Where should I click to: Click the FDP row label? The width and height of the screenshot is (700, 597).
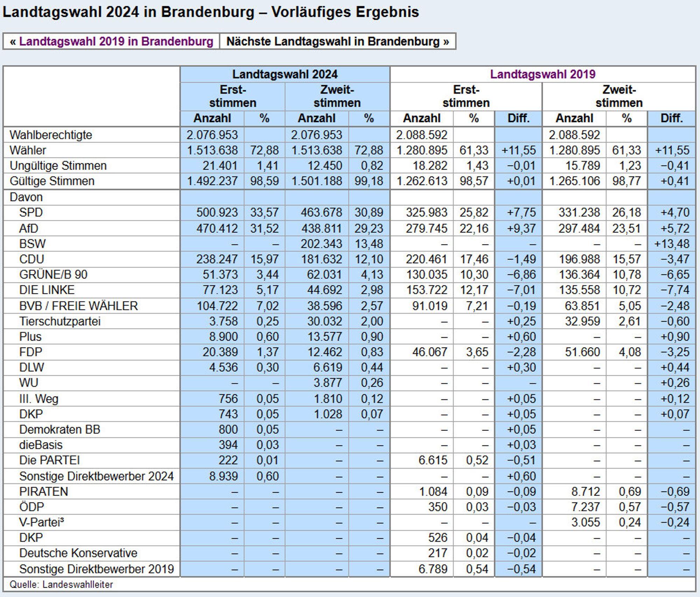31,352
